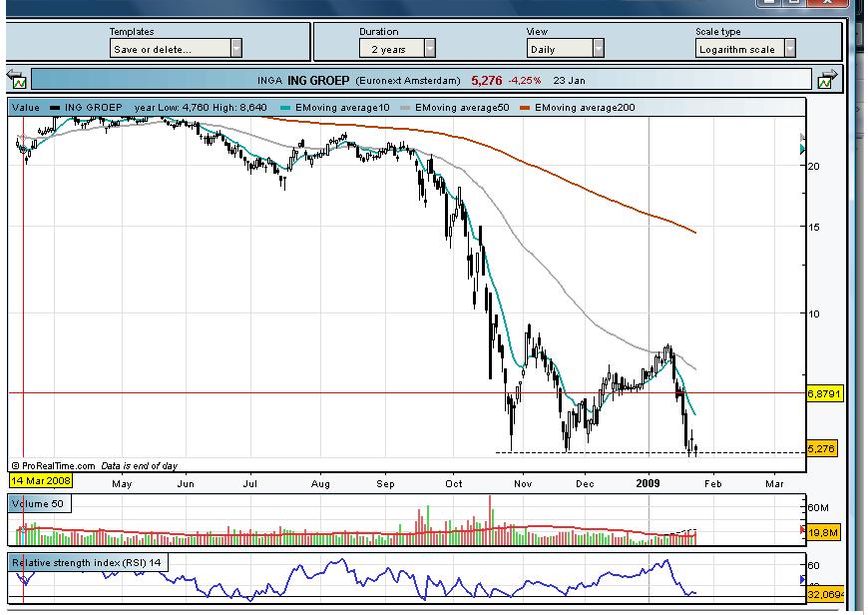This screenshot has width=868, height=615.
Task: Click the previous chart arrow icon
Action: 17,79
